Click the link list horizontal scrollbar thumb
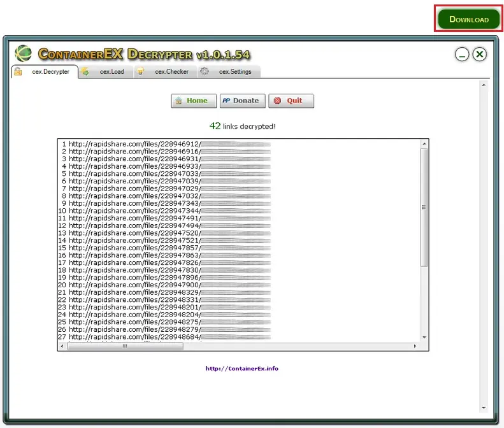The height and width of the screenshot is (428, 504). click(x=126, y=346)
